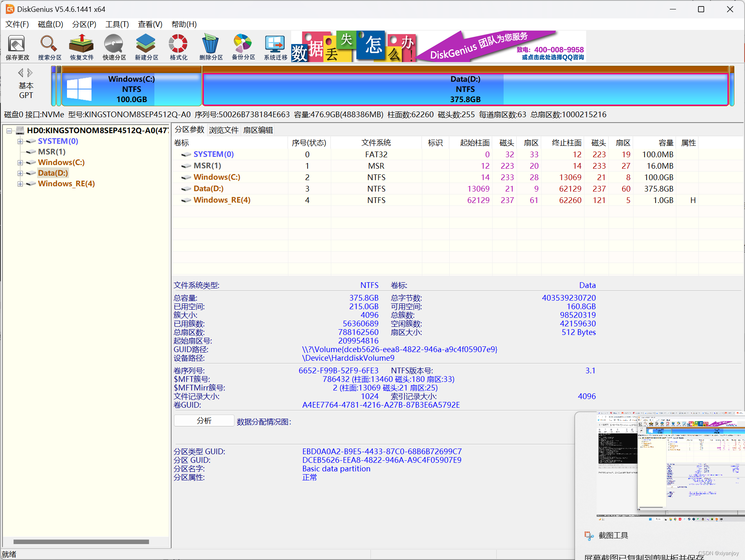Select Data(D:) label in the left tree
Viewport: 745px width, 560px height.
pos(53,173)
